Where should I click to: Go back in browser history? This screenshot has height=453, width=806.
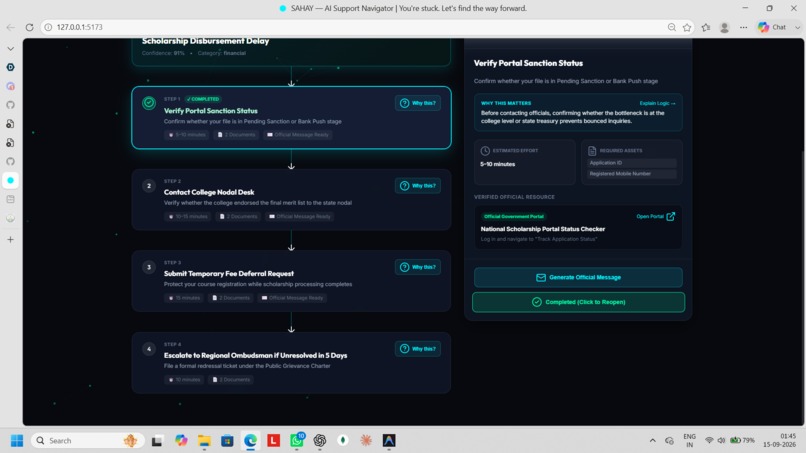[11, 27]
